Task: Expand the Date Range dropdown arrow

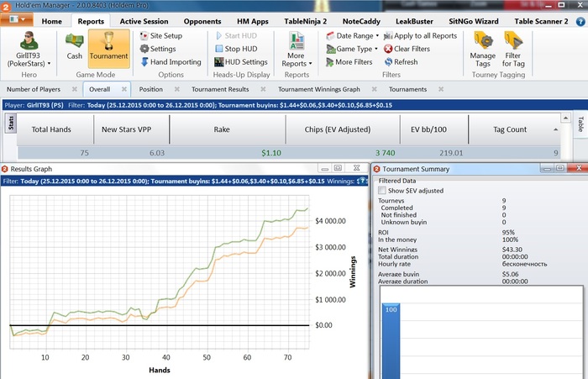Action: 377,36
